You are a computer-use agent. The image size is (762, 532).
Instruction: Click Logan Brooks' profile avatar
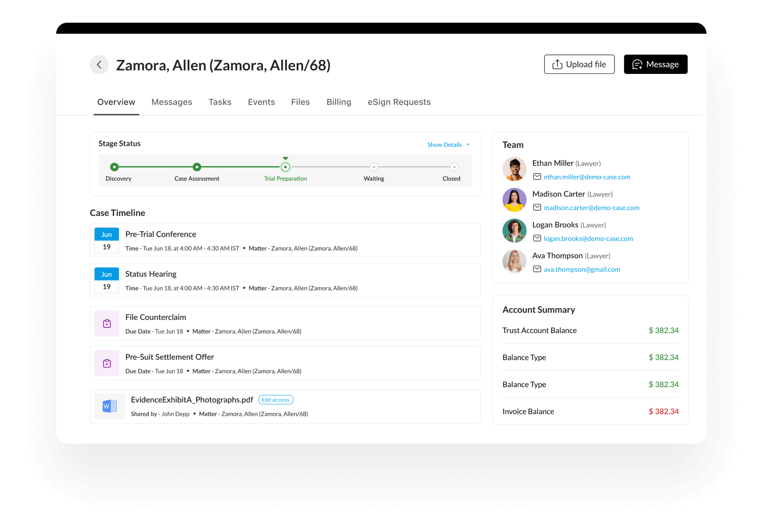pyautogui.click(x=514, y=231)
